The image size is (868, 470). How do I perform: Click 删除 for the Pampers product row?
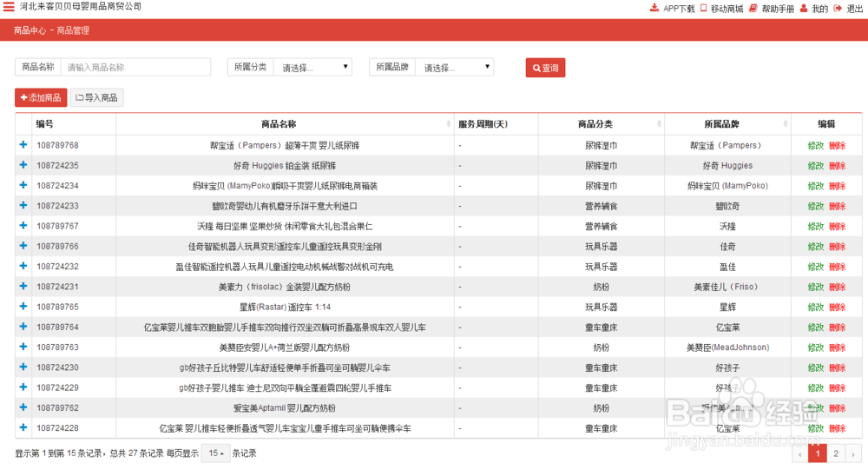coord(838,146)
